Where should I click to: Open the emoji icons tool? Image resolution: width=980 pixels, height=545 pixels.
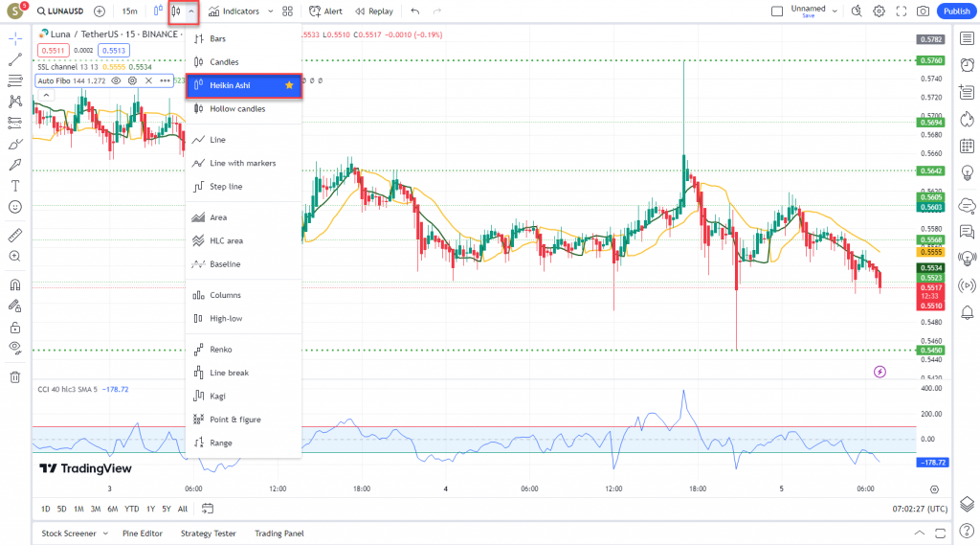(15, 207)
